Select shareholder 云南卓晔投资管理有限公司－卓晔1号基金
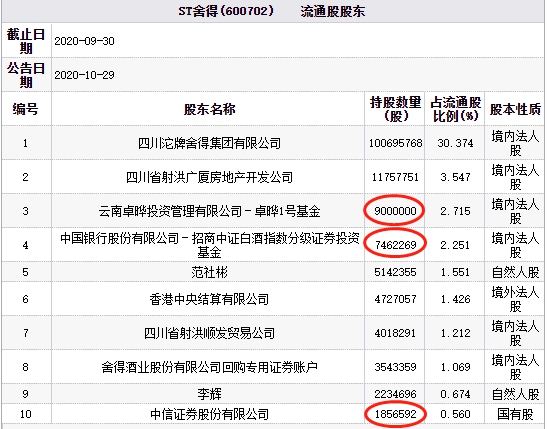Viewport: 548px width, 429px height. click(x=209, y=211)
